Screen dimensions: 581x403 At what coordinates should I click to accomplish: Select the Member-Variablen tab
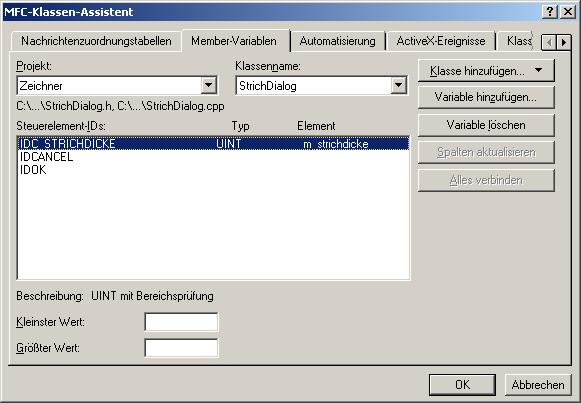coord(235,41)
